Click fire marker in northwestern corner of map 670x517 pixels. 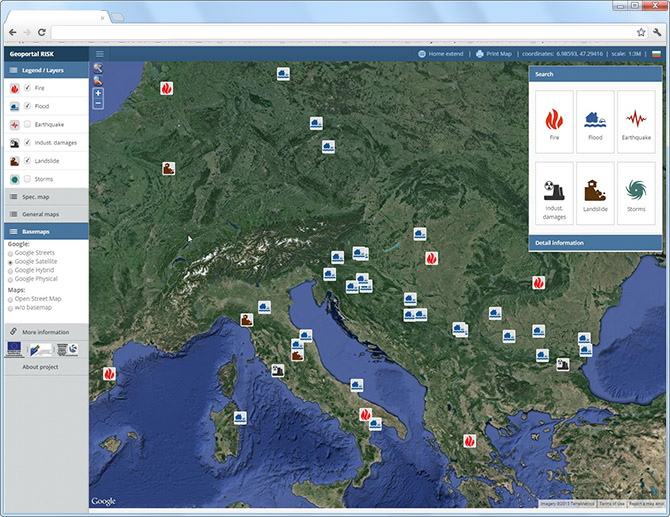click(x=167, y=88)
